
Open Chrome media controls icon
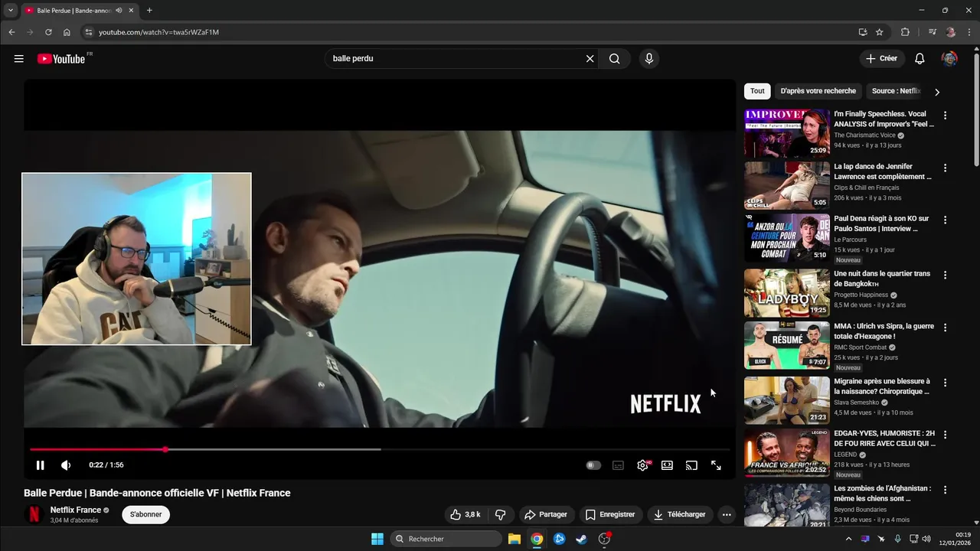[932, 32]
